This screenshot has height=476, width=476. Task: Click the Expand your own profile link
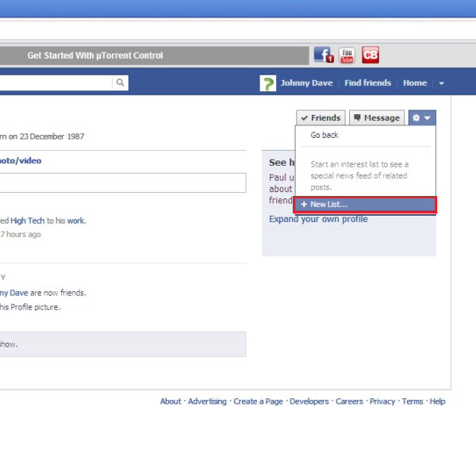pyautogui.click(x=318, y=219)
